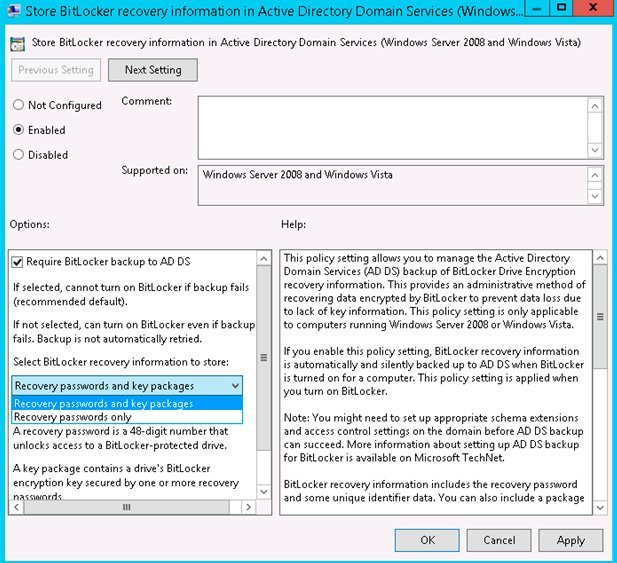This screenshot has width=617, height=563.
Task: Click Options pane scroll down arrow
Action: pyautogui.click(x=264, y=492)
